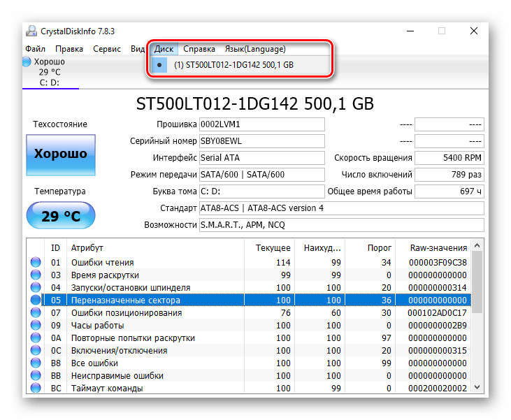This screenshot has width=511, height=420.
Task: Open the Сервис menu
Action: pos(107,49)
